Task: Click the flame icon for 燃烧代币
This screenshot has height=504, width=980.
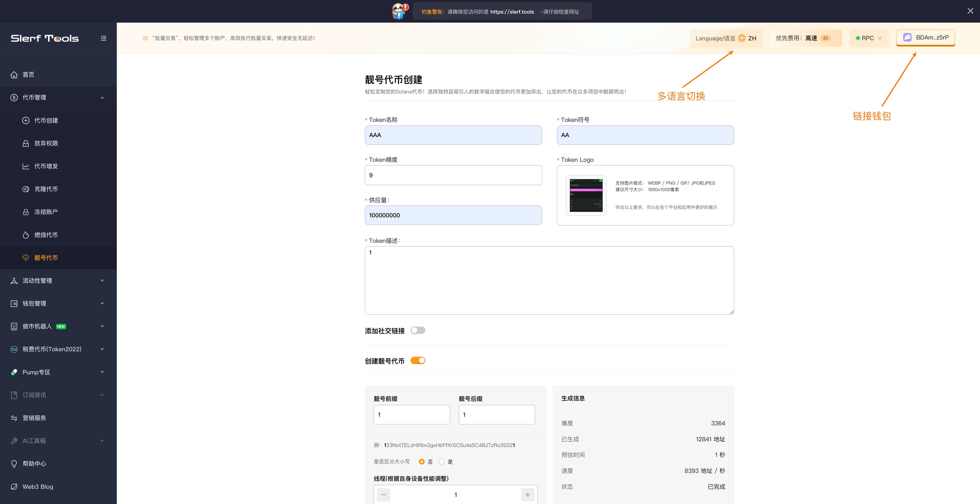Action: (x=26, y=235)
